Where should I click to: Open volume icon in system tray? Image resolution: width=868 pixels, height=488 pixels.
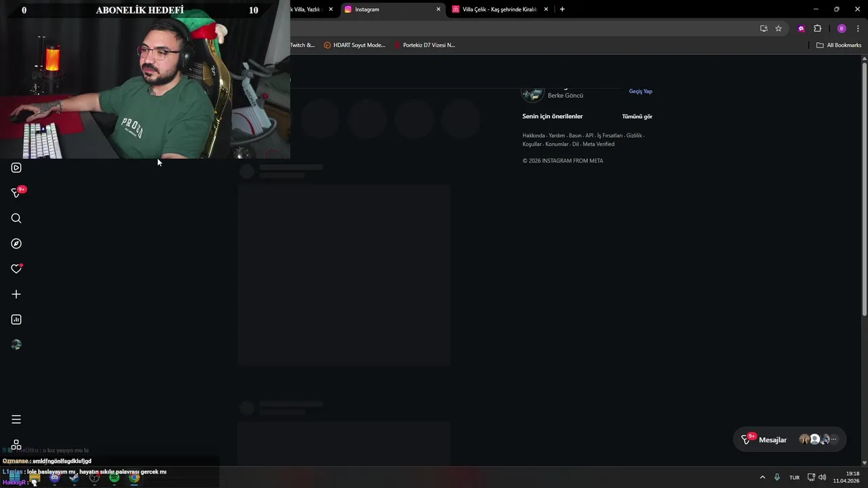823,477
